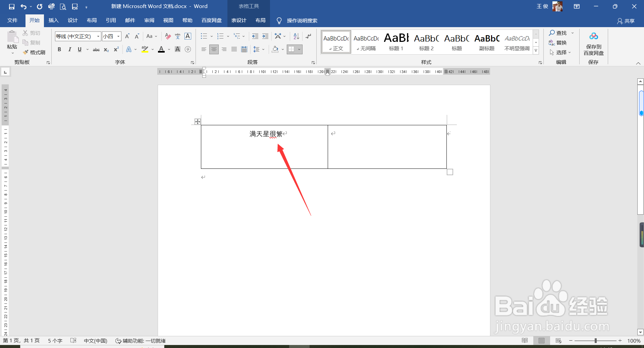Click the Share (共享) button
The image size is (644, 348).
coord(626,21)
